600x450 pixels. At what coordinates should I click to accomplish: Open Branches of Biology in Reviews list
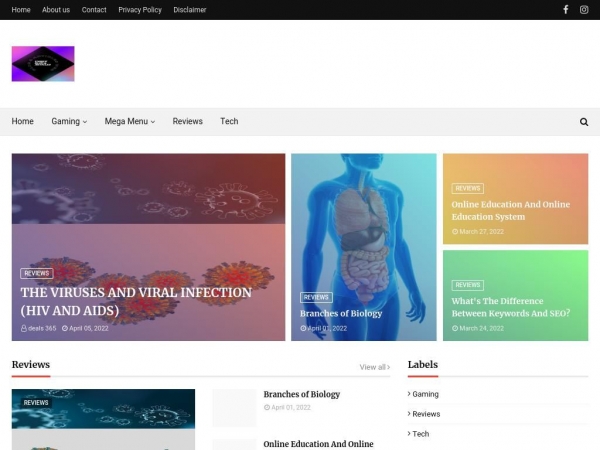tap(302, 394)
